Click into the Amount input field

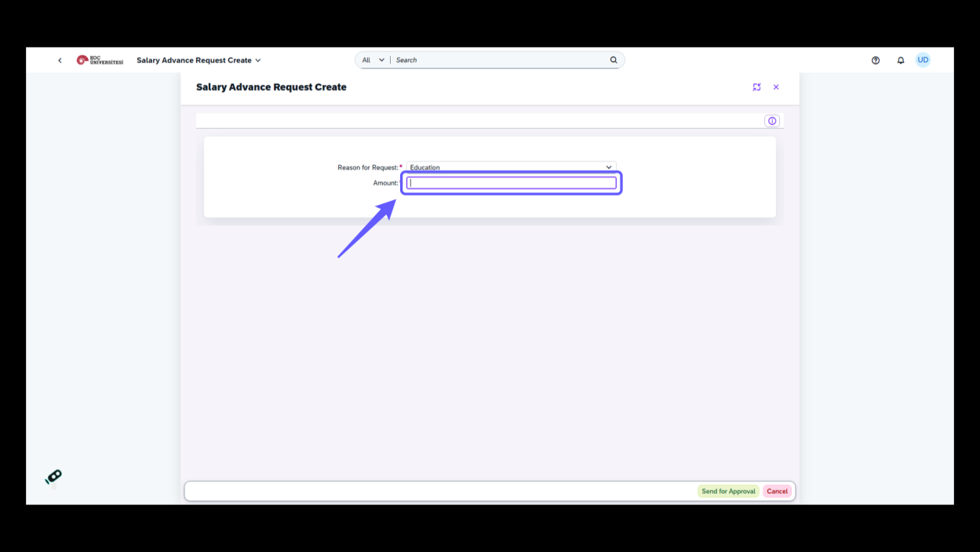[x=512, y=183]
